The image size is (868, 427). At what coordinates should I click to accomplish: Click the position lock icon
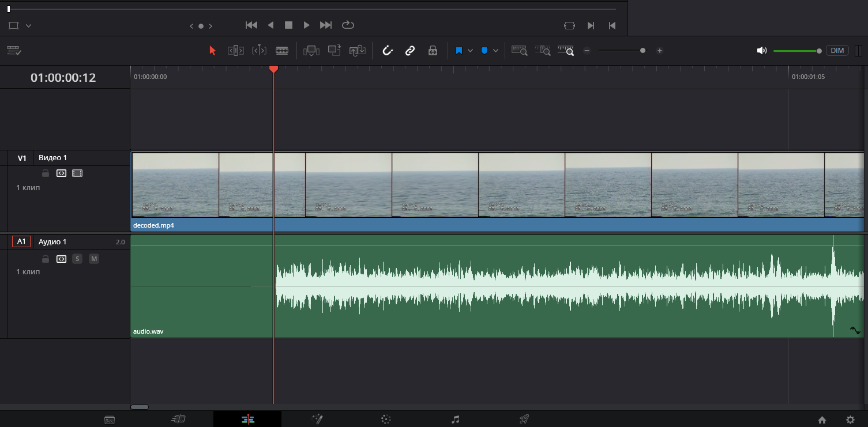click(433, 51)
